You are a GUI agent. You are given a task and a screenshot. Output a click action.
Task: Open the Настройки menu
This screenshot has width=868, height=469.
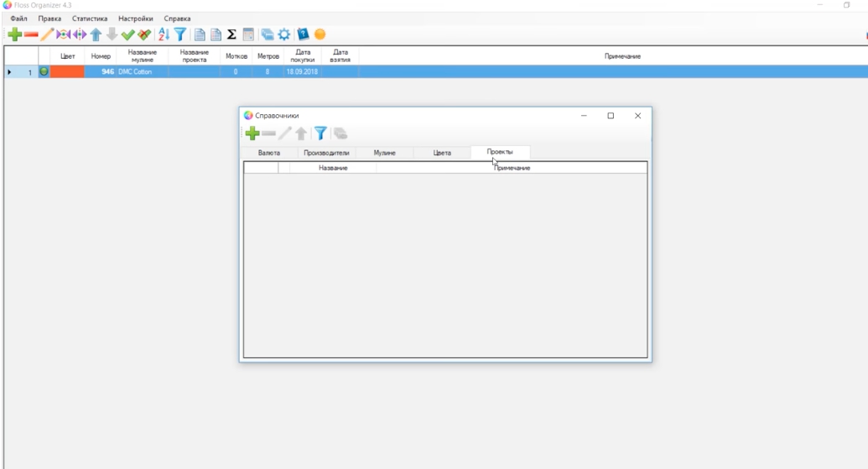click(x=136, y=18)
